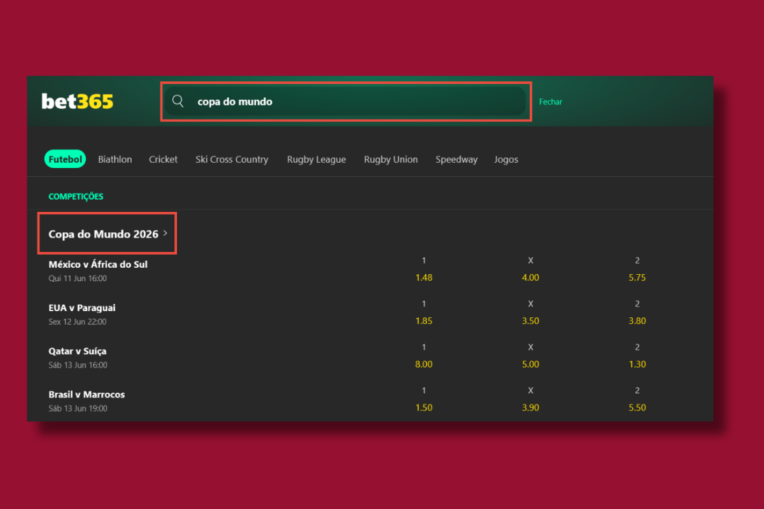Click the date Qui 11 Jun 16:00
This screenshot has height=509, width=764.
pos(77,279)
